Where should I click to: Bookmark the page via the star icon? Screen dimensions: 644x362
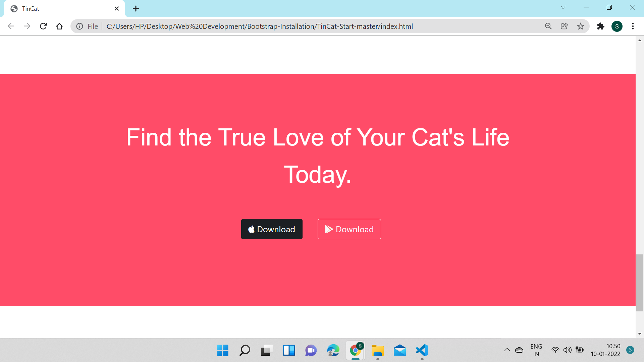[x=581, y=26]
